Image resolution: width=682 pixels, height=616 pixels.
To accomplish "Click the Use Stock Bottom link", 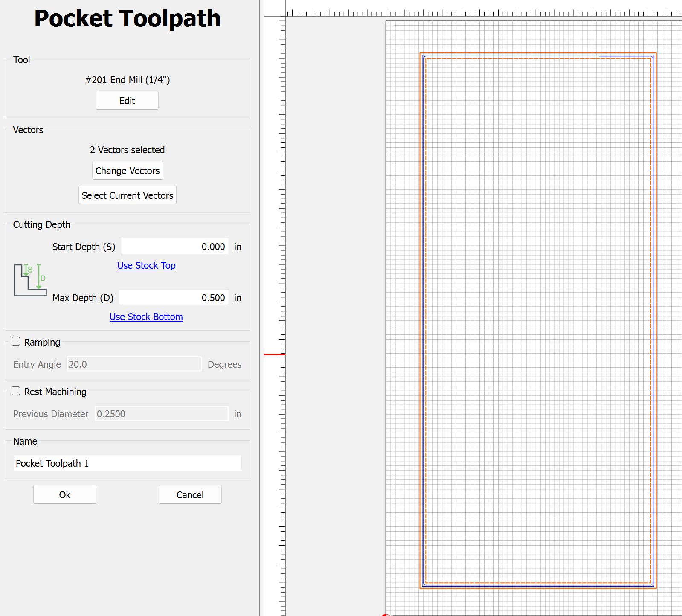I will tap(146, 317).
